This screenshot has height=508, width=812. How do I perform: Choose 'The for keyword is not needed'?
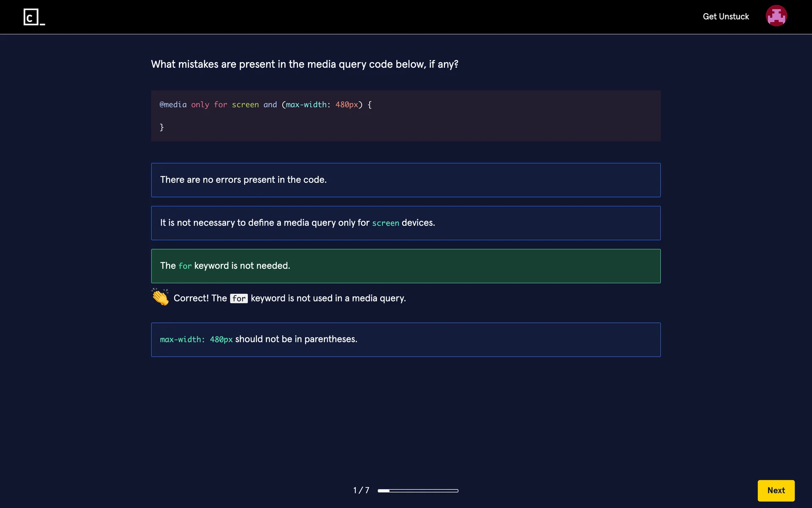pos(406,266)
